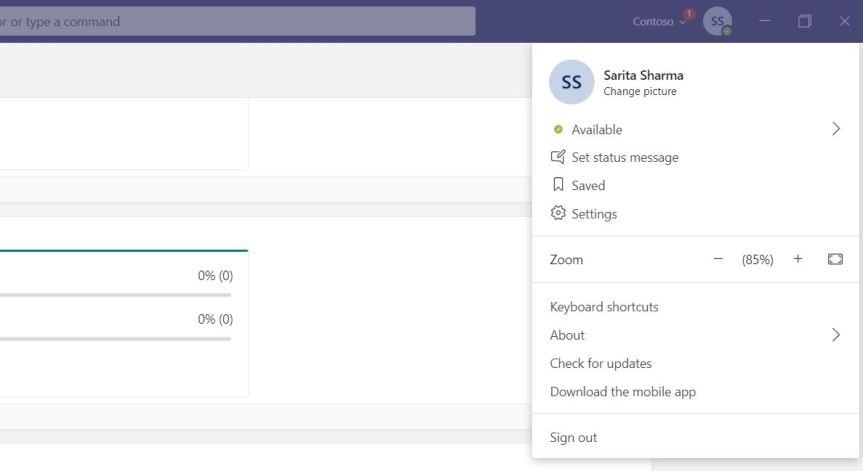Open Keyboard shortcuts menu item

coord(604,307)
